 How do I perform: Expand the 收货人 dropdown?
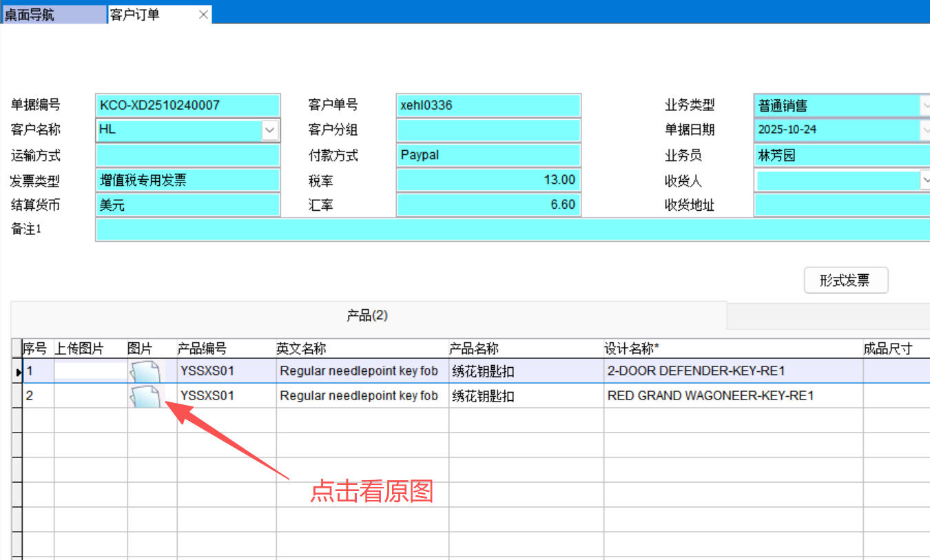pyautogui.click(x=924, y=180)
